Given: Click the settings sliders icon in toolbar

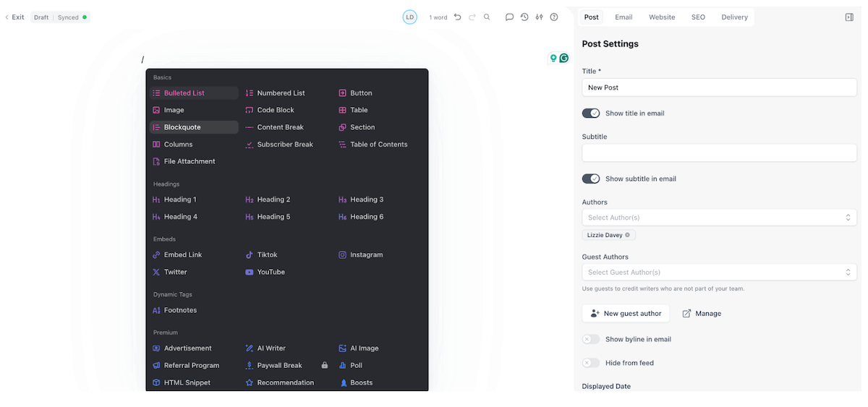Looking at the screenshot, I should point(539,17).
